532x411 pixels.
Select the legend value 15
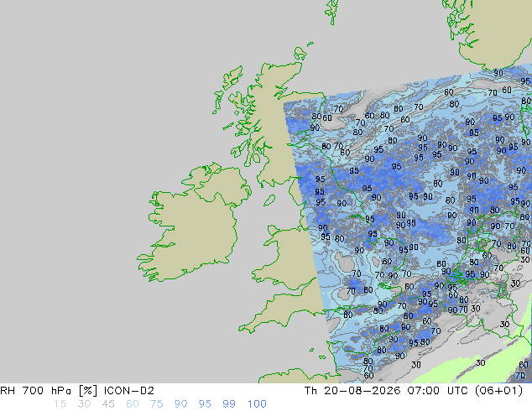pos(60,404)
